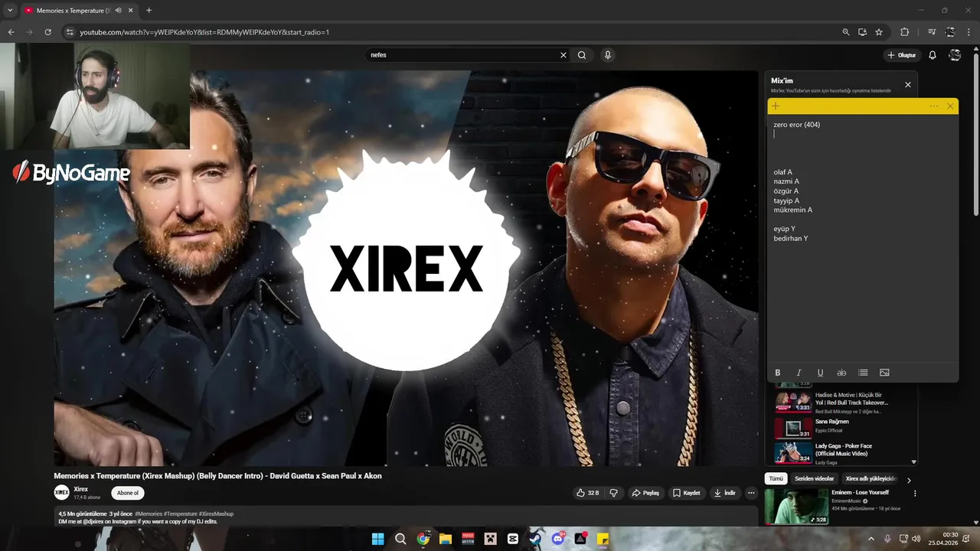The width and height of the screenshot is (980, 551).
Task: Open Discord from the taskbar
Action: [558, 539]
